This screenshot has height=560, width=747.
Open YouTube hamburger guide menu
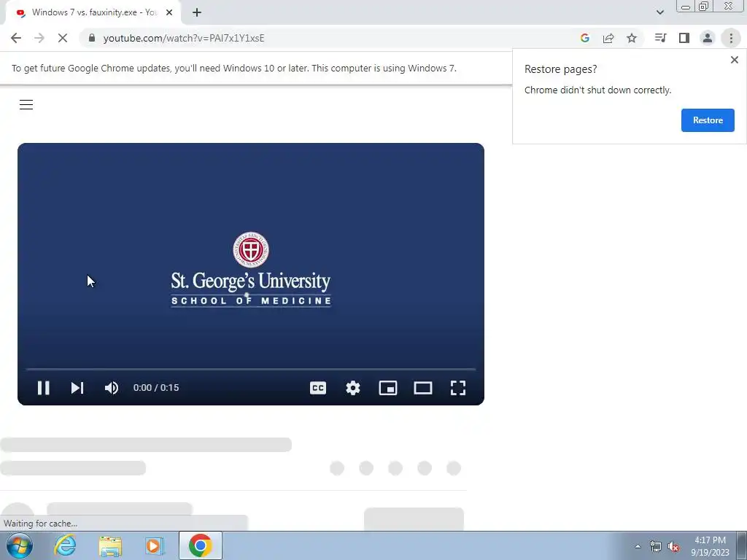(26, 105)
